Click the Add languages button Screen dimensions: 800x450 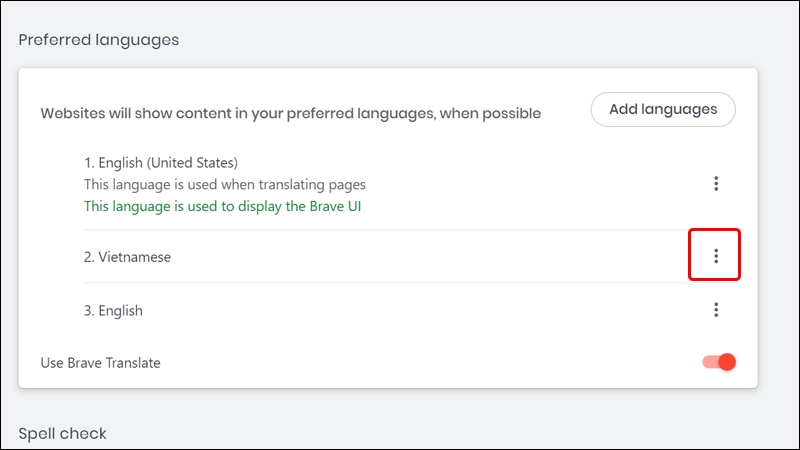coord(663,110)
